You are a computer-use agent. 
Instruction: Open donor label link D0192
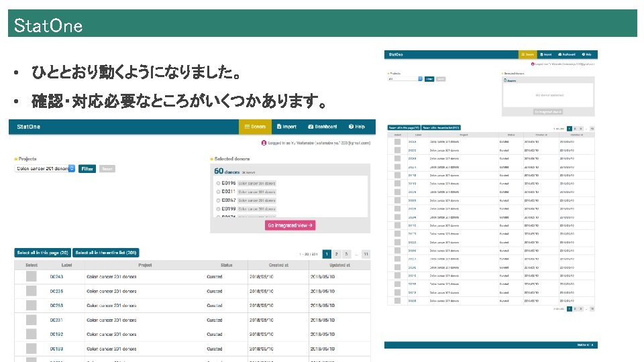[x=56, y=335]
